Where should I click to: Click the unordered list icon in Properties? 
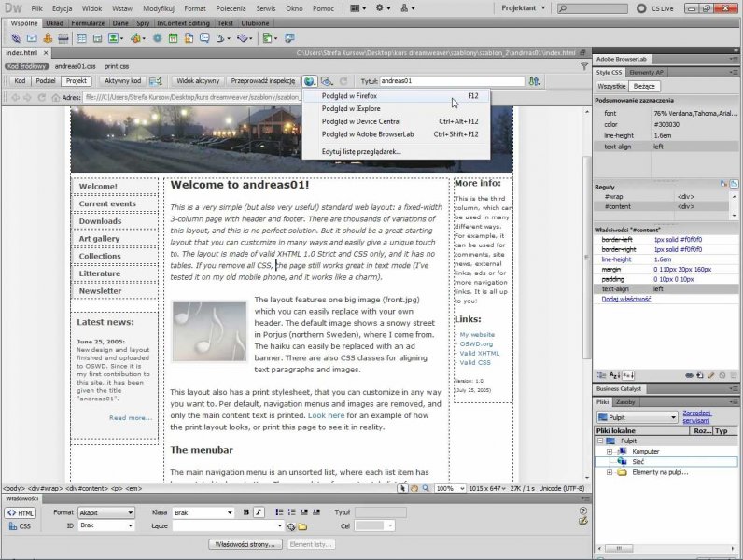tap(279, 512)
